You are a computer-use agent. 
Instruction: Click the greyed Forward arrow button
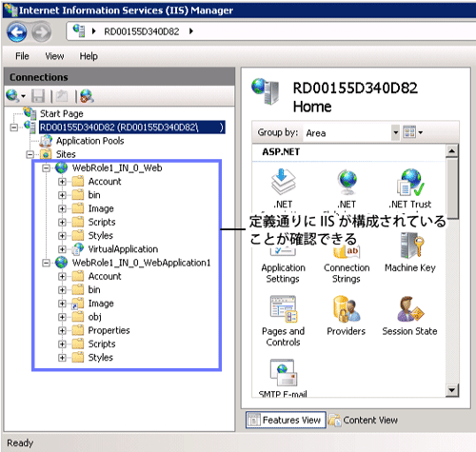(42, 32)
